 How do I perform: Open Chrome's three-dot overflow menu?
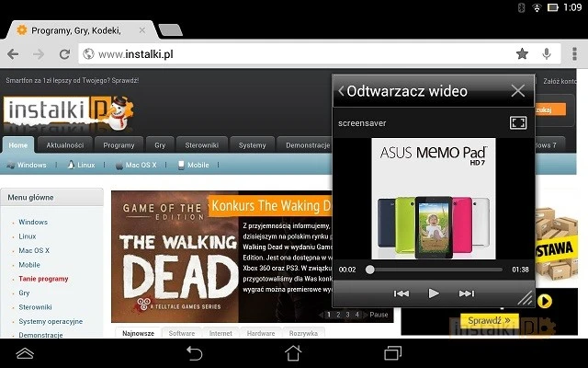574,54
